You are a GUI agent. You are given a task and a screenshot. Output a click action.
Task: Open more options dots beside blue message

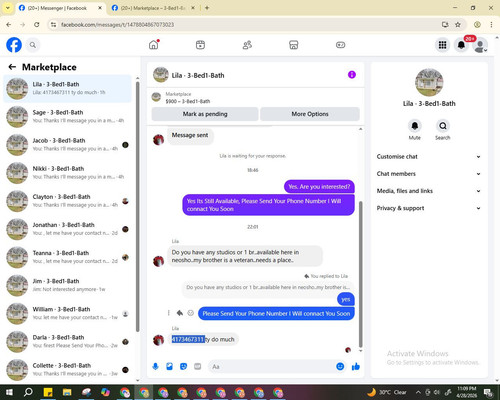point(169,313)
